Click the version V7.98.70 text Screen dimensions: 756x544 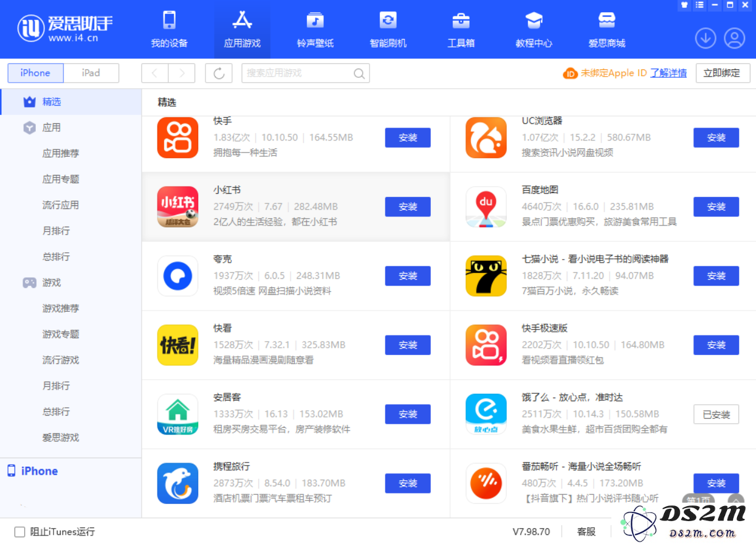point(531,532)
